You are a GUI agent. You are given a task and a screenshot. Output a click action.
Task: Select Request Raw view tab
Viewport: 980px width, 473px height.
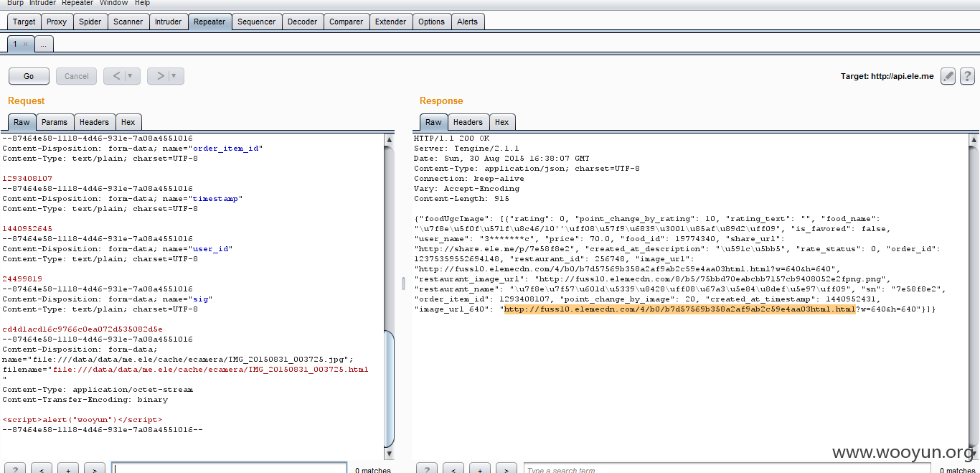22,122
